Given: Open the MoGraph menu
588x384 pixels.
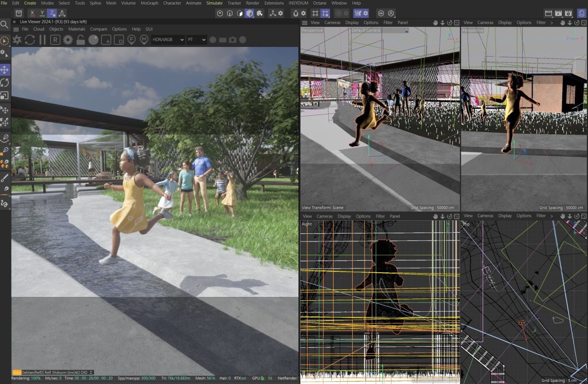Looking at the screenshot, I should pos(149,3).
